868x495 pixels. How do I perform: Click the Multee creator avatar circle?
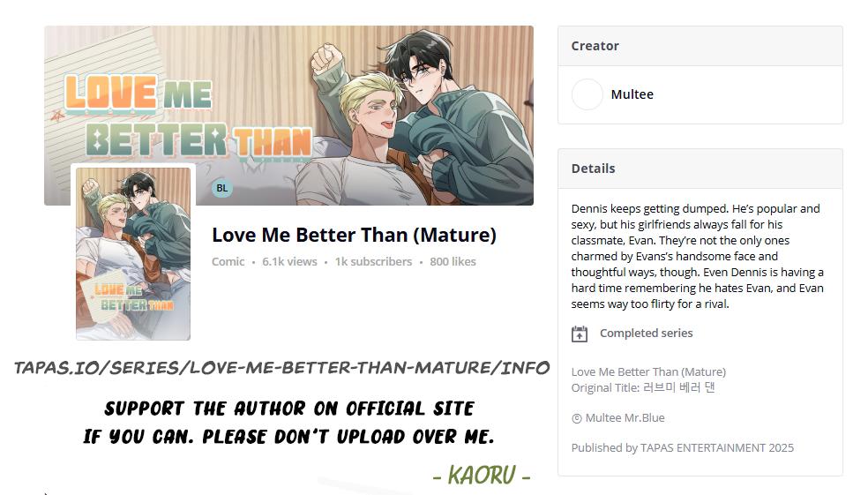587,94
